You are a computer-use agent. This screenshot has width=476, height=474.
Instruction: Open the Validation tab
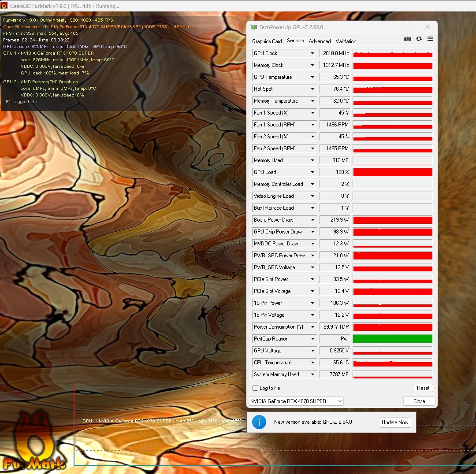346,41
